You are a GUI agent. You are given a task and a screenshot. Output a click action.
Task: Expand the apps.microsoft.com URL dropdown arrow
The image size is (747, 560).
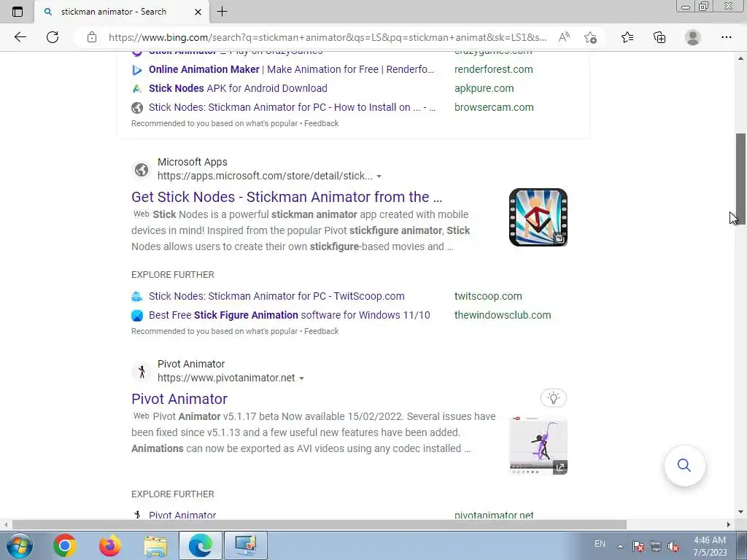[379, 176]
